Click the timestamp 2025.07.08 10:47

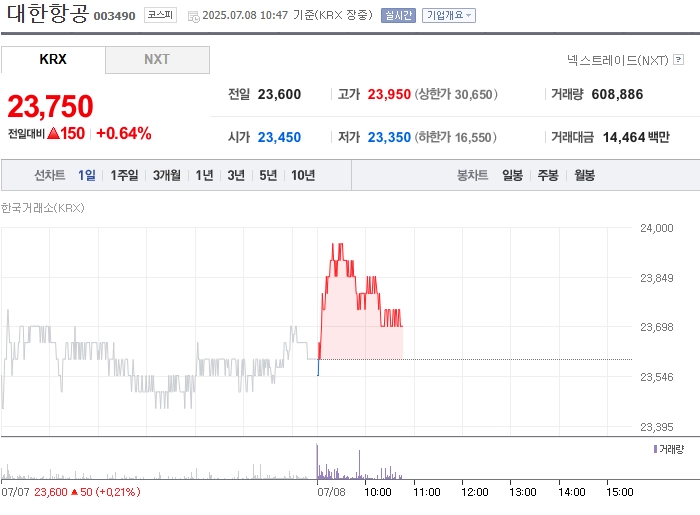(245, 15)
